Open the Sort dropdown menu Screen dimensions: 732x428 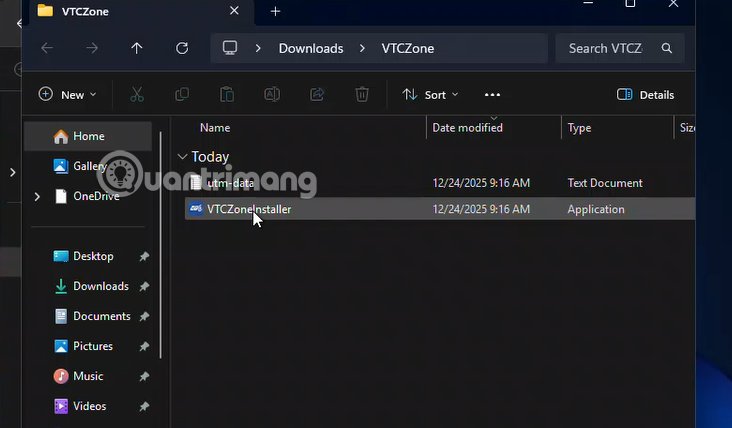point(430,95)
